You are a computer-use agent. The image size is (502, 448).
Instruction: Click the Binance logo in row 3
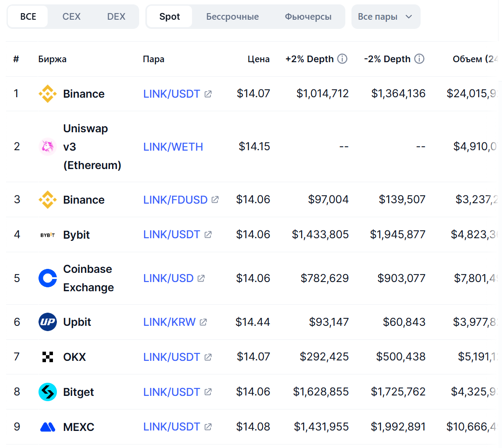click(x=47, y=200)
